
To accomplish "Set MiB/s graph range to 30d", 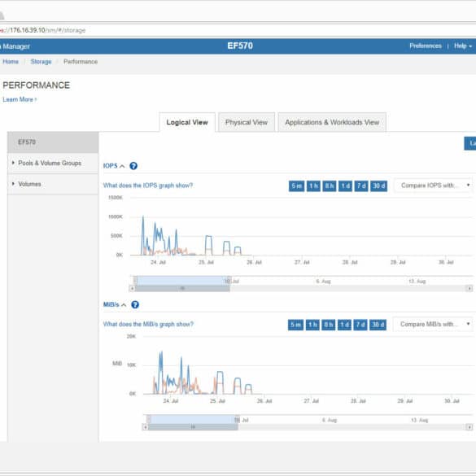I will pos(378,325).
